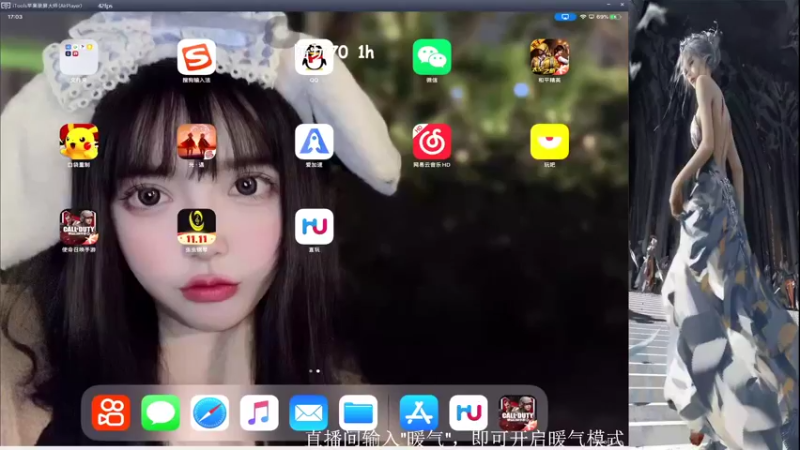Click iTools AirPlayer window title icon
This screenshot has height=450, width=800.
pos(6,5)
